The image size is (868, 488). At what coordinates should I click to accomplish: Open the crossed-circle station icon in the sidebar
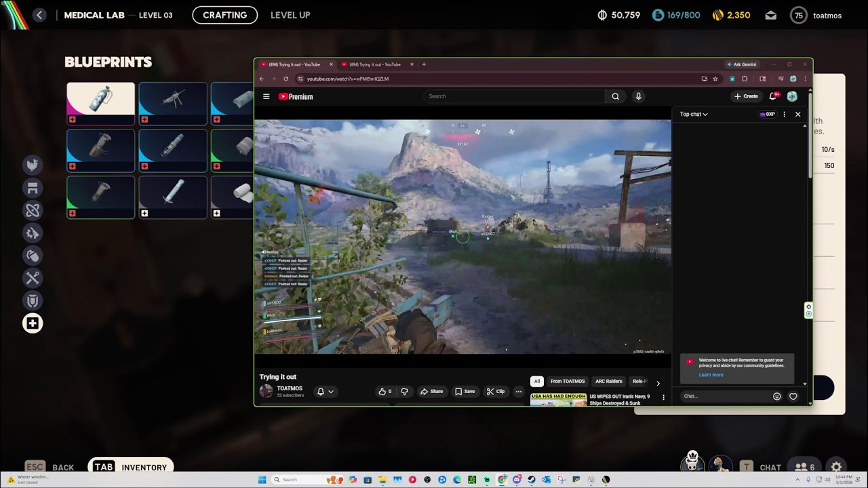pyautogui.click(x=33, y=210)
